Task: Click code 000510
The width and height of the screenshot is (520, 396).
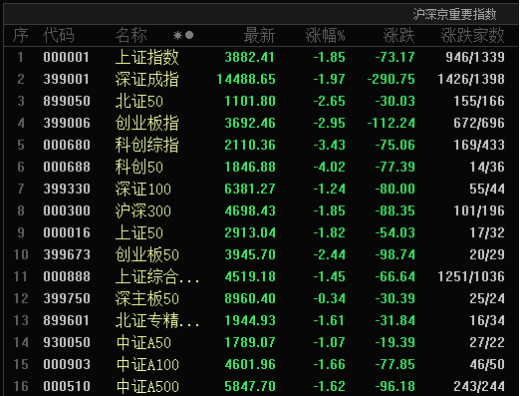Action: tap(67, 386)
